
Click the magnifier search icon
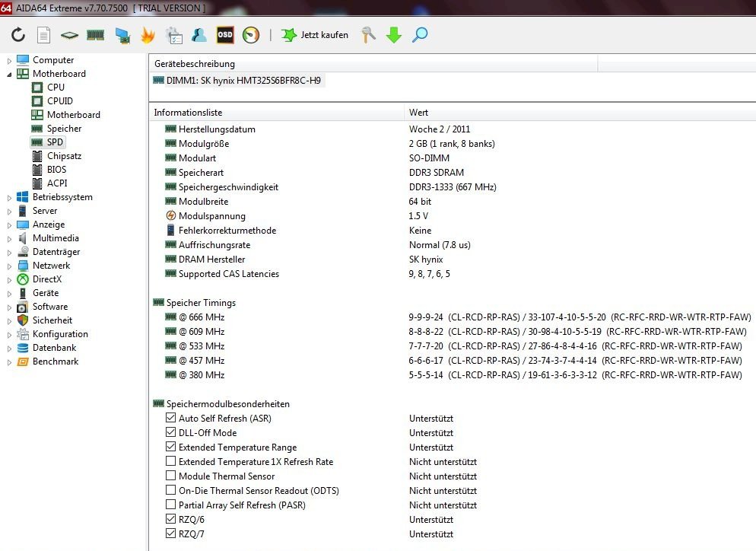(x=420, y=35)
